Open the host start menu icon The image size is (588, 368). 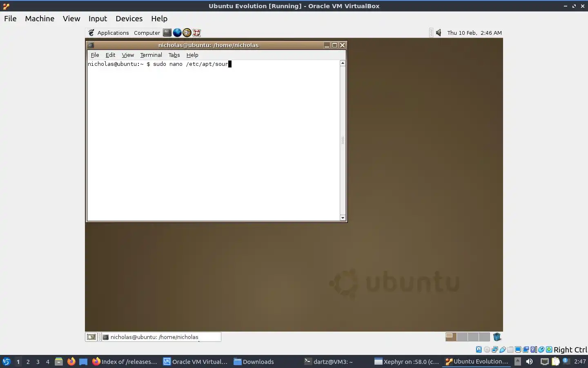[x=6, y=361]
